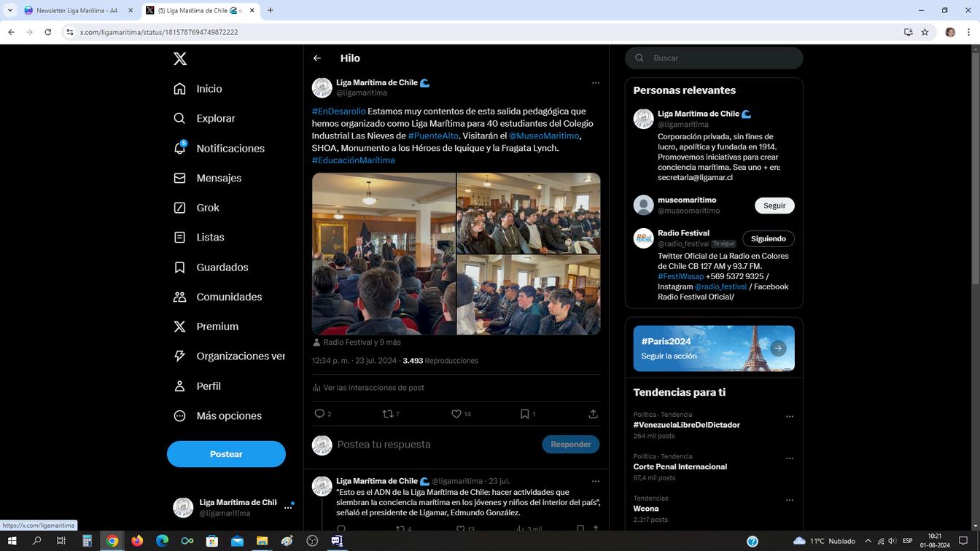Bookmark the main post

524,414
